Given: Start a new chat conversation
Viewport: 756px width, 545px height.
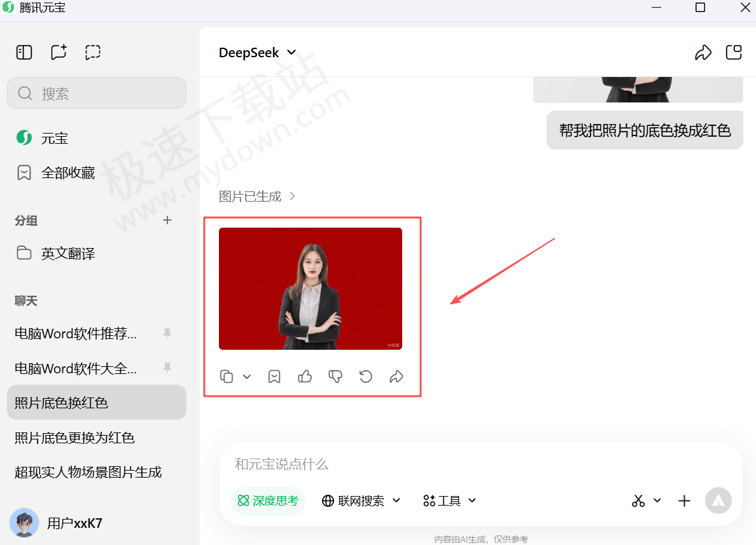Looking at the screenshot, I should (x=59, y=52).
